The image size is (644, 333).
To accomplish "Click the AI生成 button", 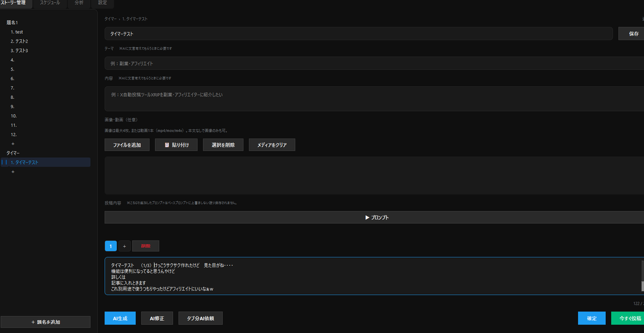I will (x=120, y=318).
